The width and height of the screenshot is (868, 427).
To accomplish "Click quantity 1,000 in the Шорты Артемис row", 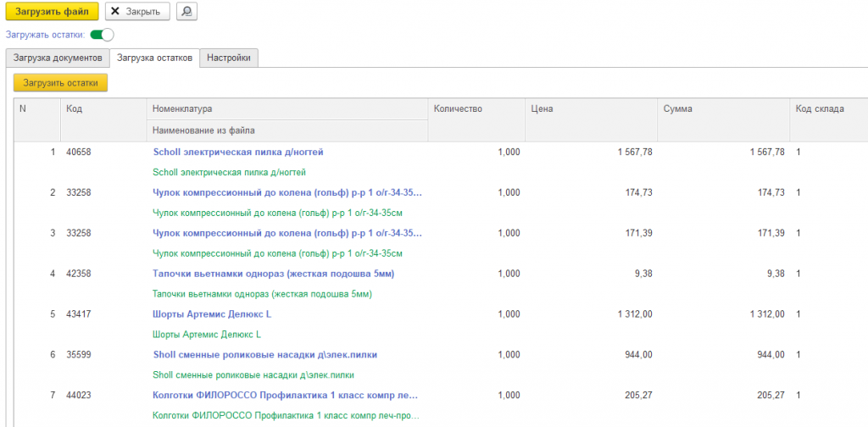I will 509,313.
